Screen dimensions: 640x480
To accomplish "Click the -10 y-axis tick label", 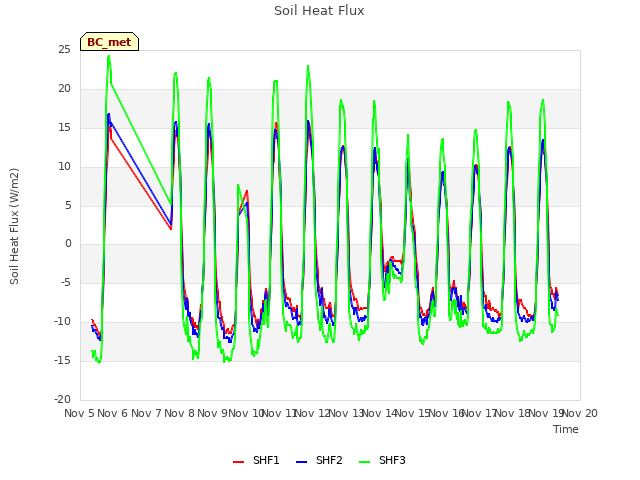I will coord(62,322).
